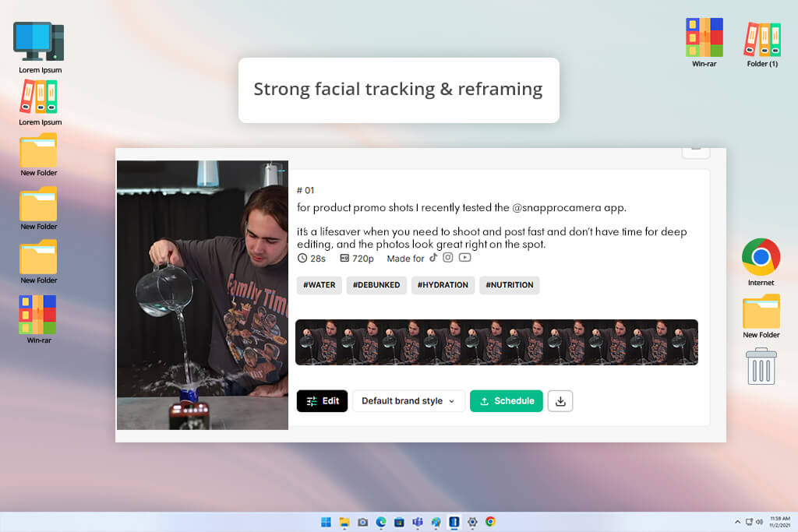Click the clip filmstrip timeline
Viewport: 798px width, 532px height.
click(496, 342)
